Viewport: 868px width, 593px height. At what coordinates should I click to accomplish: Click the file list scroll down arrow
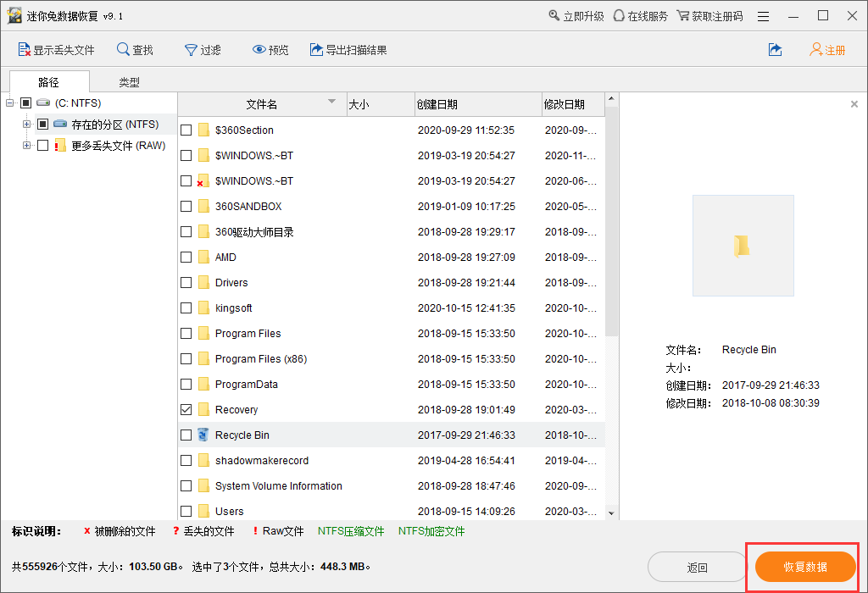[611, 513]
